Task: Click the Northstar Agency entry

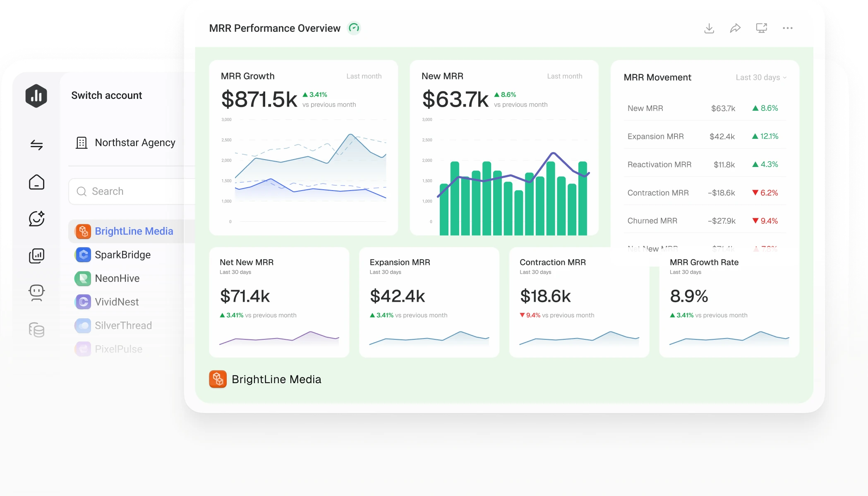Action: 126,143
